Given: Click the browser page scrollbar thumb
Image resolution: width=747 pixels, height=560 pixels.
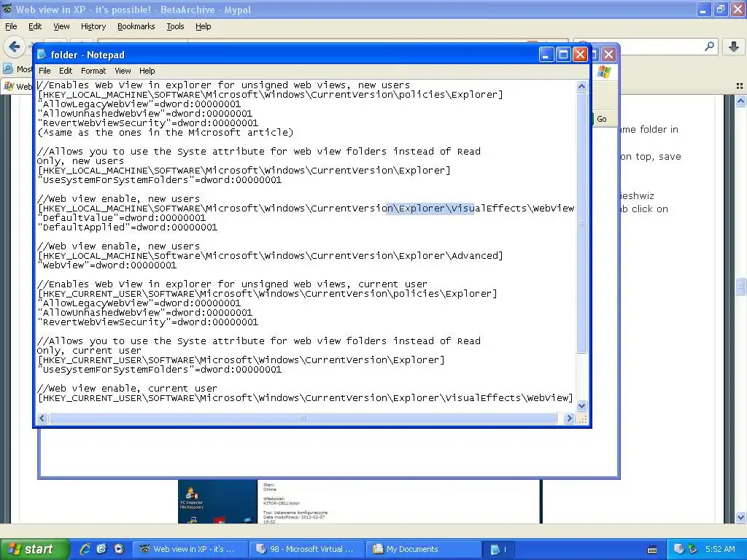Looking at the screenshot, I should (740, 287).
